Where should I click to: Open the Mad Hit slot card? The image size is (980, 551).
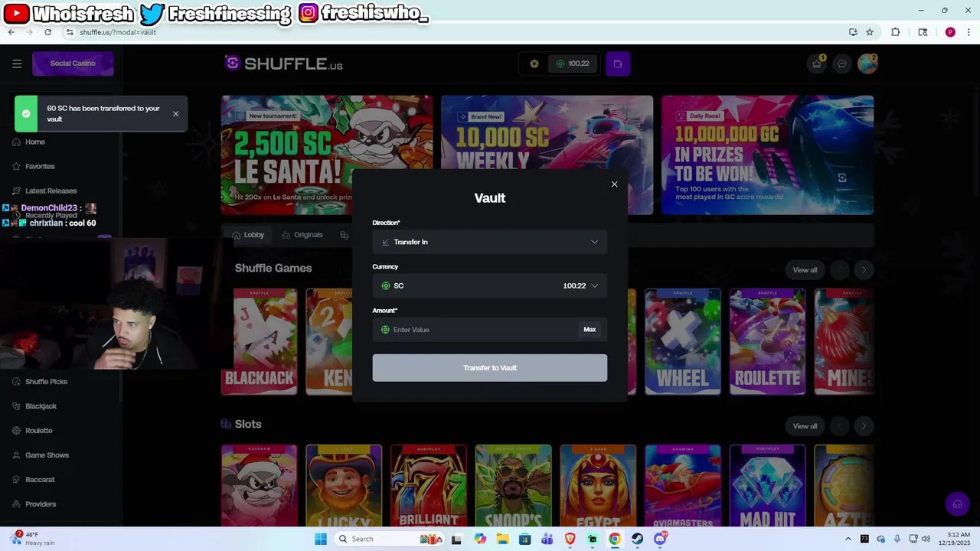tap(767, 486)
